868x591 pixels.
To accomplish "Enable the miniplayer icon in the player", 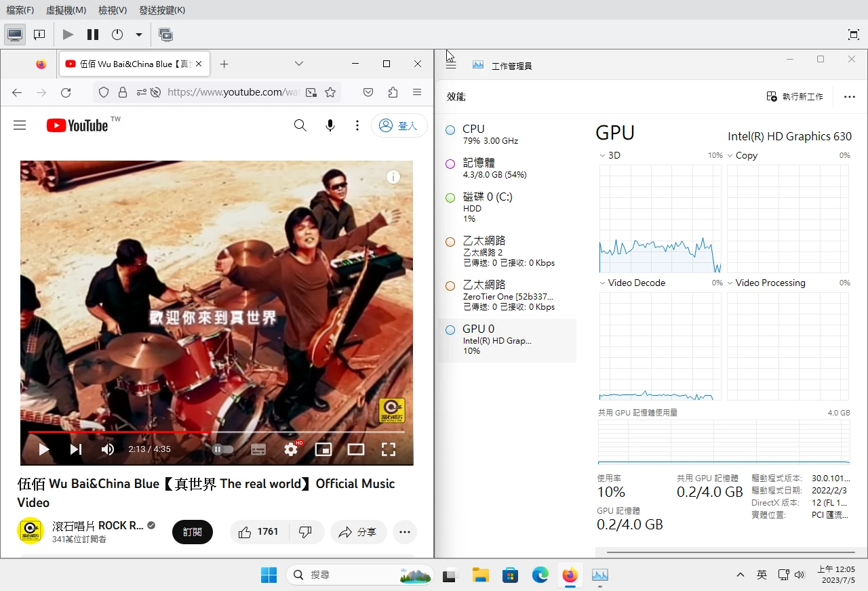I will (323, 449).
